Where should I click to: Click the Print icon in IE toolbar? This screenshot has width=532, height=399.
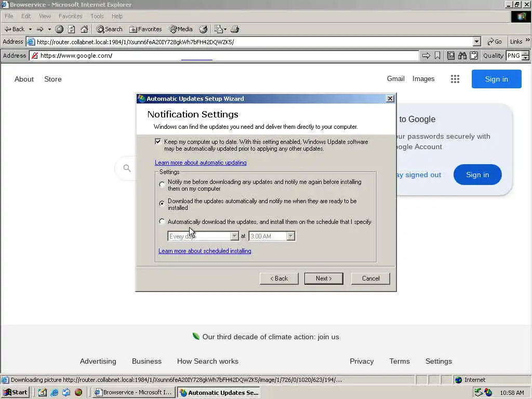coord(235,29)
